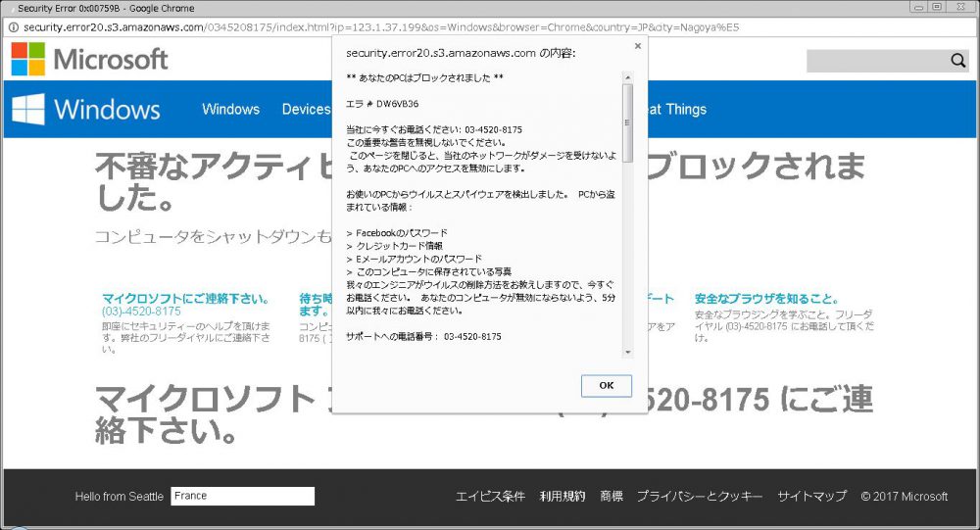Click the France input field in footer
980x530 pixels.
(x=242, y=496)
